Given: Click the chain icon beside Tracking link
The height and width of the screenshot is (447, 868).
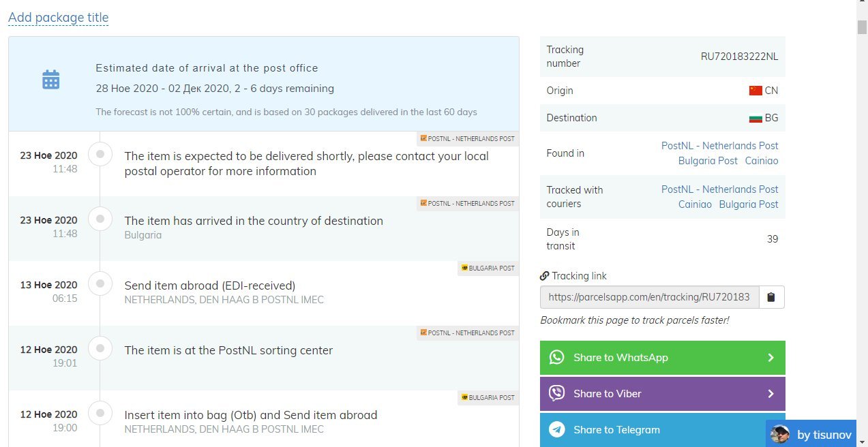Looking at the screenshot, I should [x=544, y=276].
